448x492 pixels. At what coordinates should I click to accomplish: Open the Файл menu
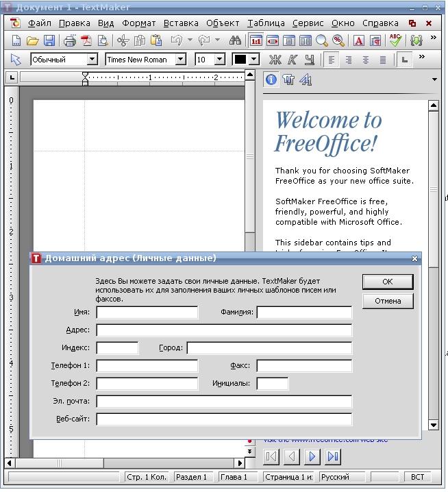40,23
